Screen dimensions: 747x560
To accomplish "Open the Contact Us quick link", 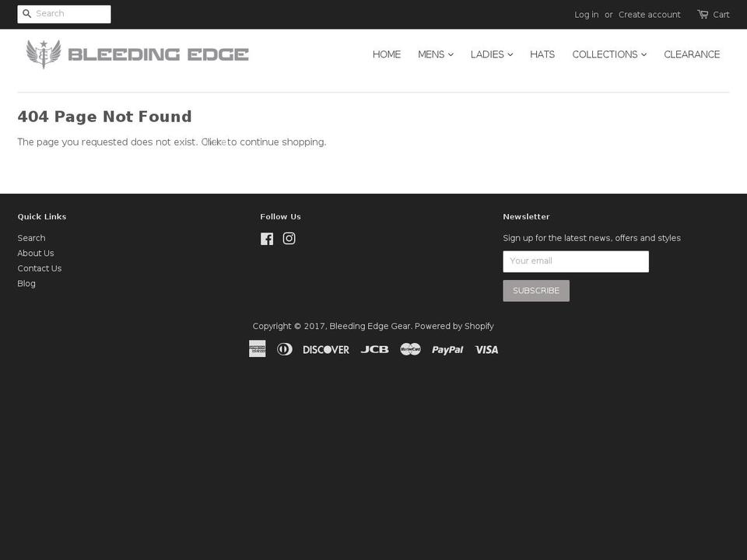I will pyautogui.click(x=40, y=268).
